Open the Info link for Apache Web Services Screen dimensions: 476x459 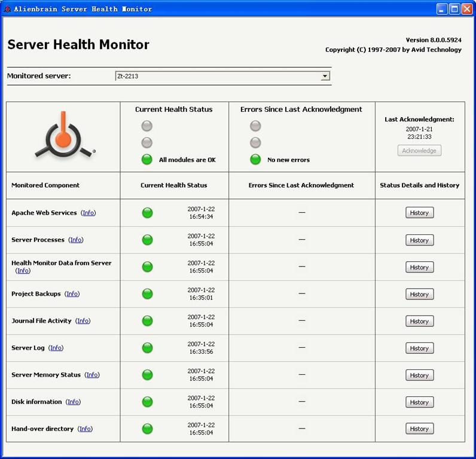tap(89, 213)
